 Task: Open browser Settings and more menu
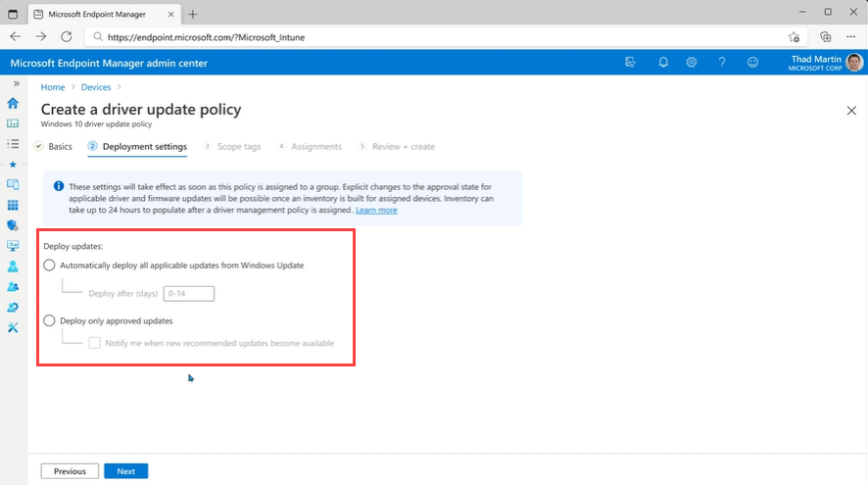pyautogui.click(x=850, y=37)
